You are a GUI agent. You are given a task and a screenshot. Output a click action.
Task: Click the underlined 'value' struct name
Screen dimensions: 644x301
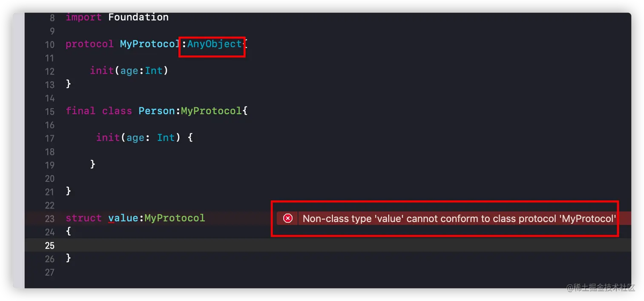(123, 218)
